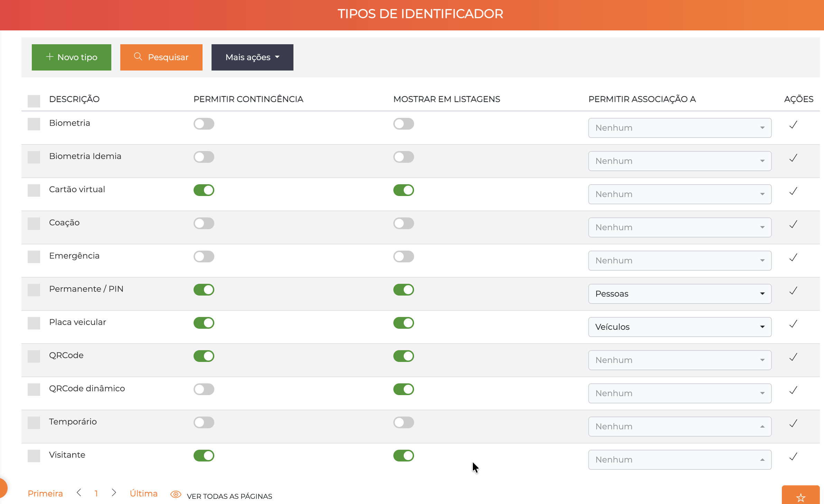Click the Novo tipo button
The image size is (824, 504).
[x=72, y=57]
